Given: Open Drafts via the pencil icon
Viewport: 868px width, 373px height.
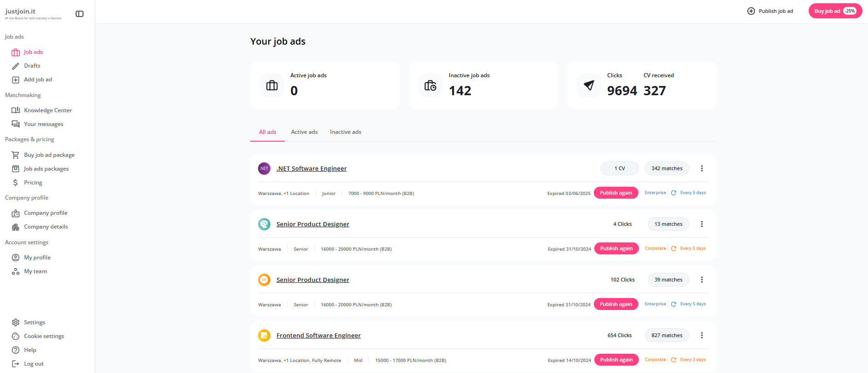Looking at the screenshot, I should click(x=16, y=66).
